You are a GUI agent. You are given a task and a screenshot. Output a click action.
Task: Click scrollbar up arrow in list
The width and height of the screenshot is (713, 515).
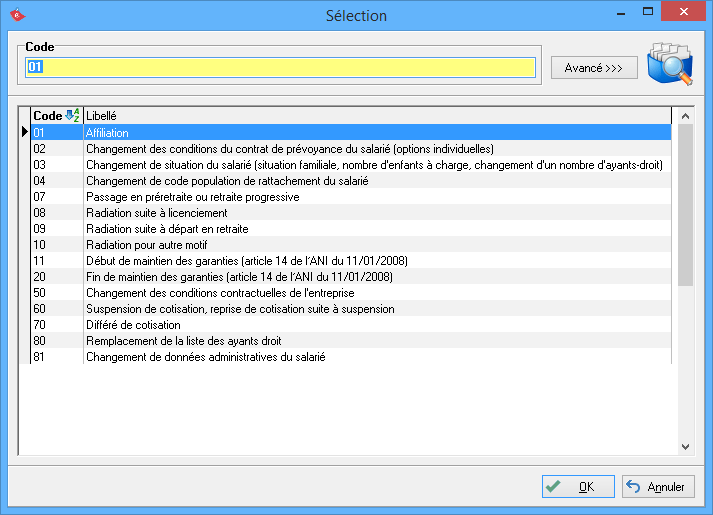point(685,116)
